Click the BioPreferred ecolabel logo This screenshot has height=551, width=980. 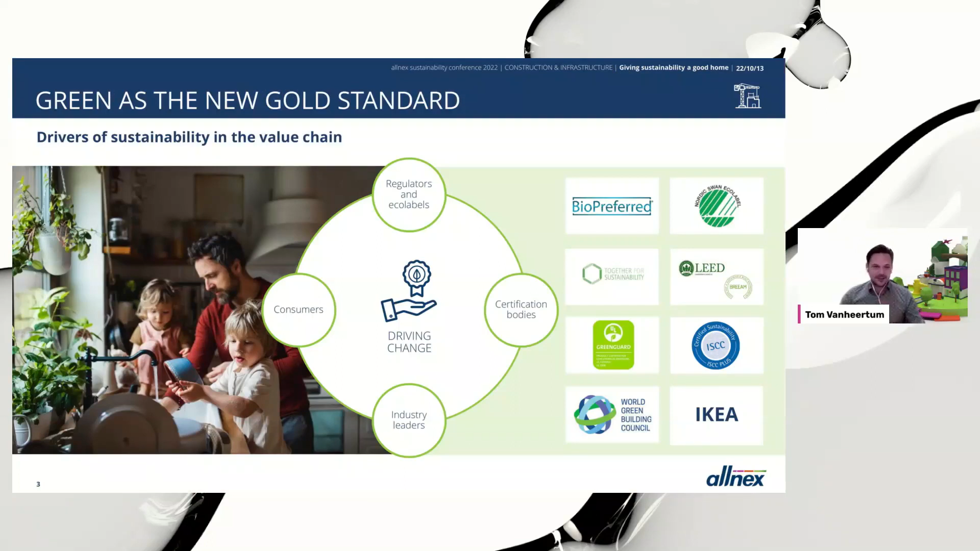click(x=611, y=206)
